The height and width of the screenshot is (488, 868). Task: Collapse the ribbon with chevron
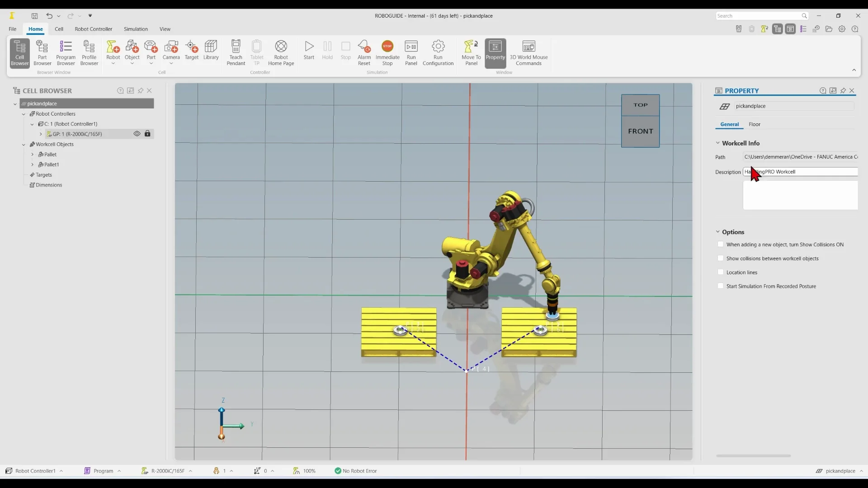click(854, 70)
